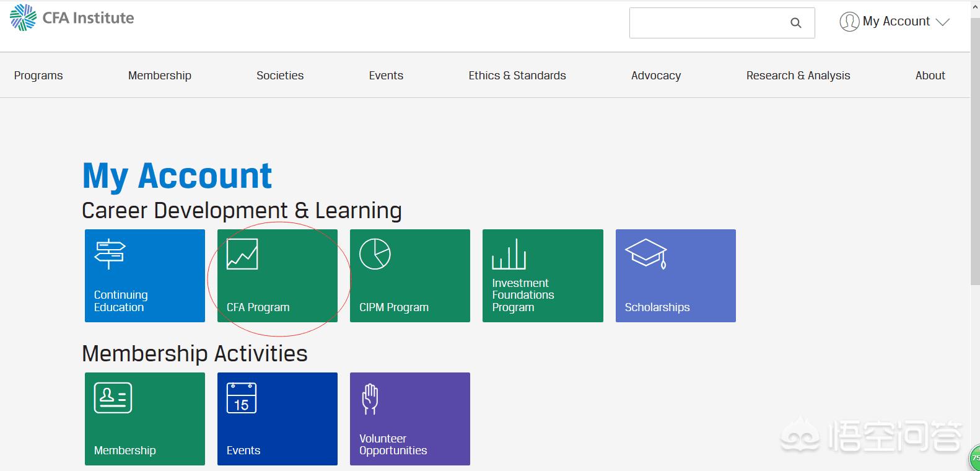Open the Events tile label
Viewport: 980px width, 471px height.
243,451
